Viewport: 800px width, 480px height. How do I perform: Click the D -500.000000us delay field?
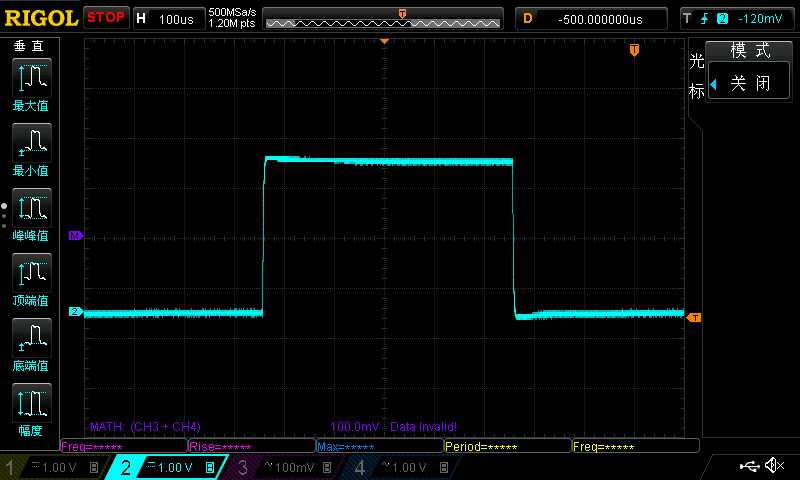coord(590,18)
